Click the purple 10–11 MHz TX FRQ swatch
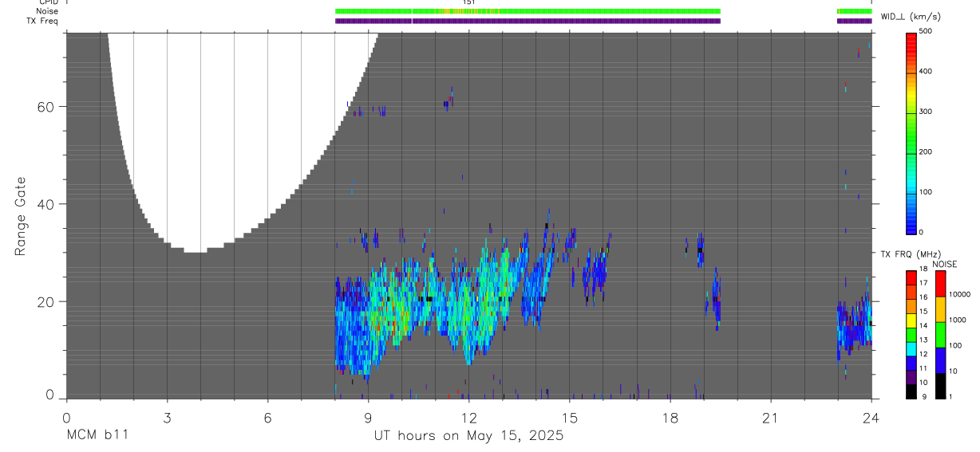980x452 pixels. click(911, 375)
